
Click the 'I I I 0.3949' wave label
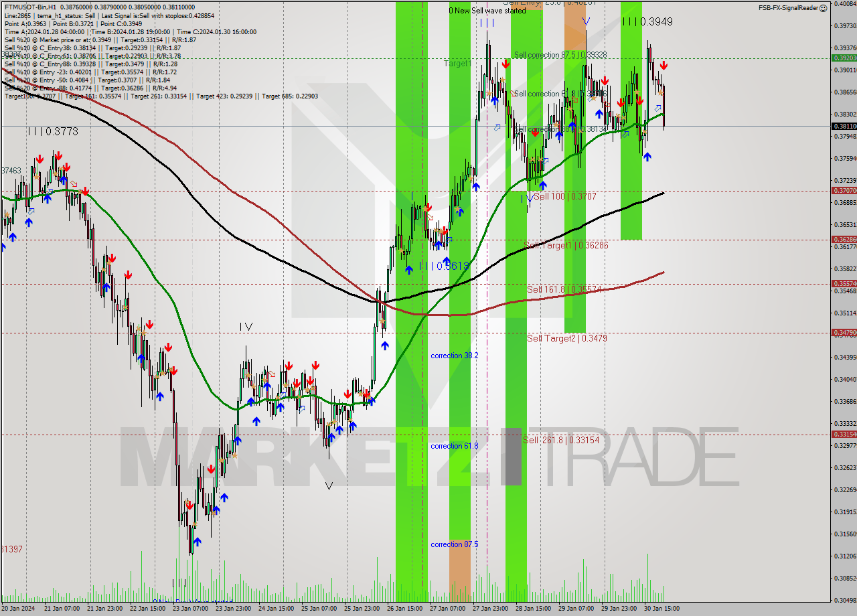pos(647,21)
